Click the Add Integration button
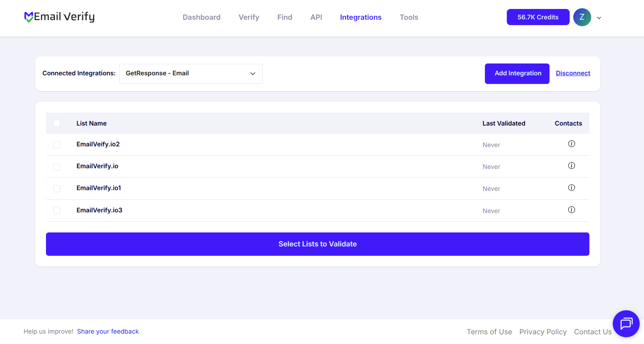The image size is (644, 344). (x=517, y=74)
